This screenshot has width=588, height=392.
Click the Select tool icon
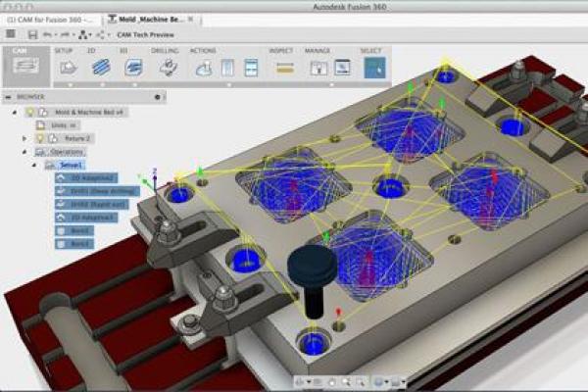coord(373,67)
